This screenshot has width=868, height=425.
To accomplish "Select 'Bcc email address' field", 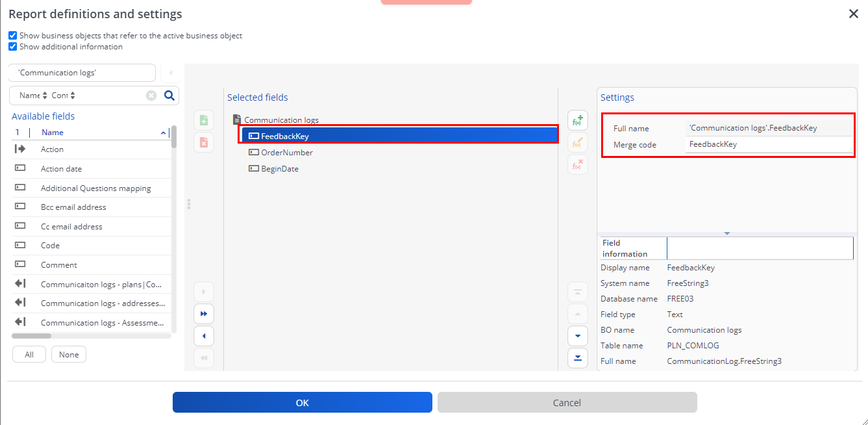I will [x=91, y=207].
